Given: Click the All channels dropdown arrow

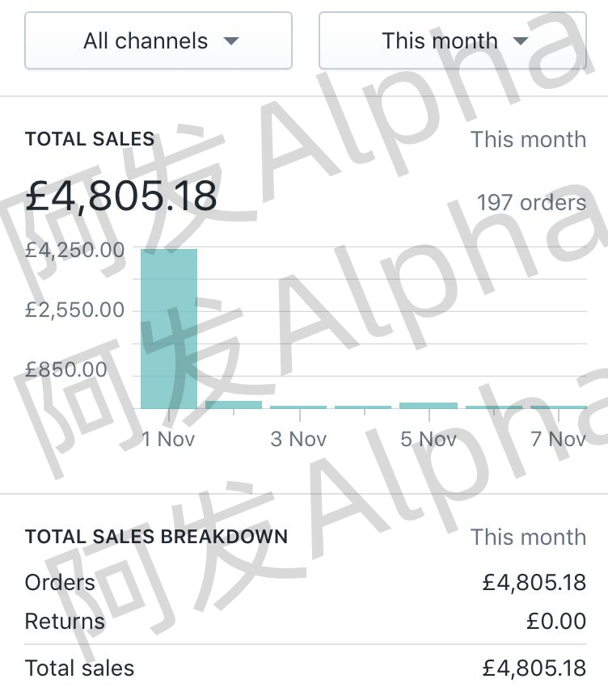Looking at the screenshot, I should click(231, 41).
